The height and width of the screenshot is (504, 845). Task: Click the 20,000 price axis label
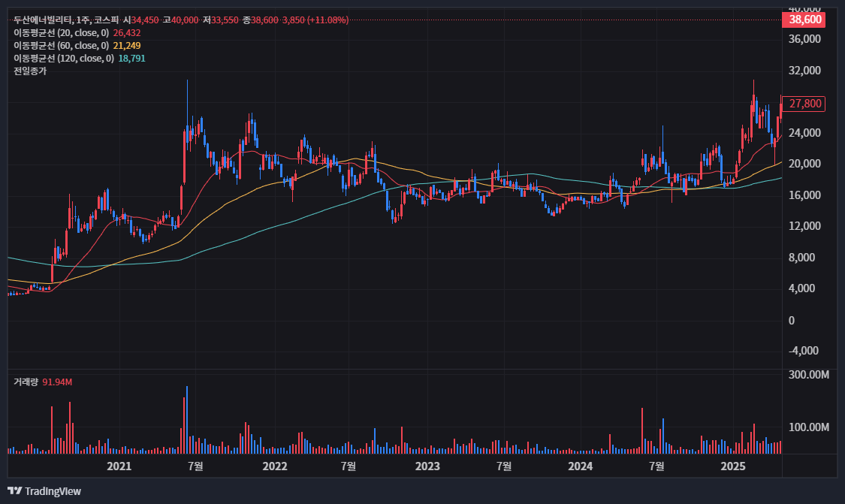[804, 164]
